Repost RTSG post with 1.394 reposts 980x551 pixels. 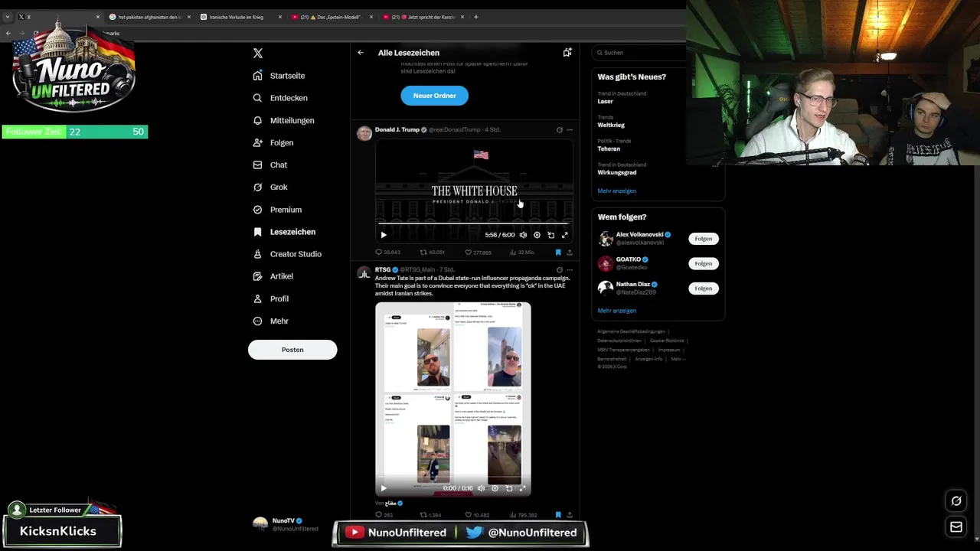pos(430,515)
